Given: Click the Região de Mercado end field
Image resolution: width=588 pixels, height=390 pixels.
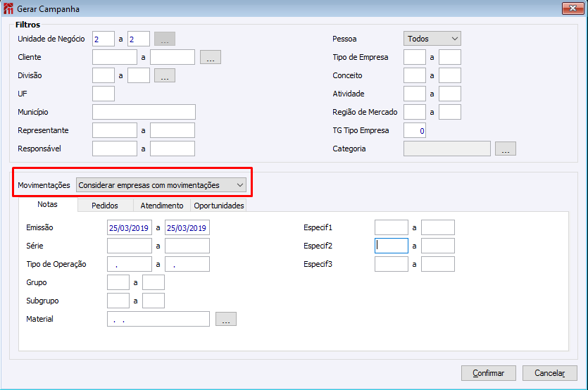Looking at the screenshot, I should [x=450, y=112].
